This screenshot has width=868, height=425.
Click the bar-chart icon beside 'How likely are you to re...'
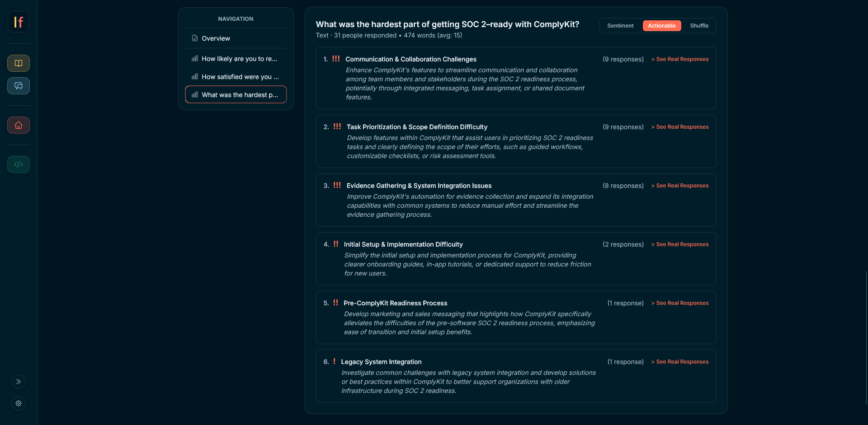195,59
